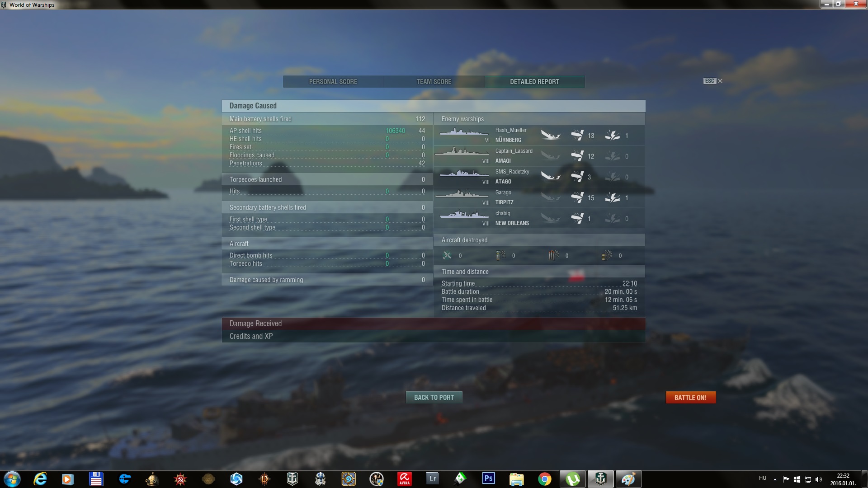Image resolution: width=868 pixels, height=488 pixels.
Task: Click the Nürnberg ship silhouette icon
Action: point(464,132)
